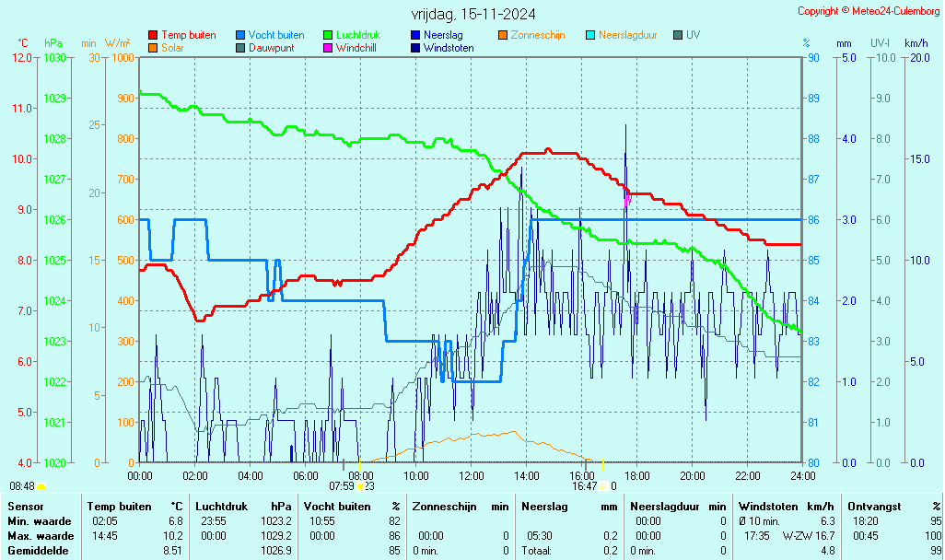The height and width of the screenshot is (560, 945).
Task: Click the Dauwpunt legend label
Action: point(272,48)
